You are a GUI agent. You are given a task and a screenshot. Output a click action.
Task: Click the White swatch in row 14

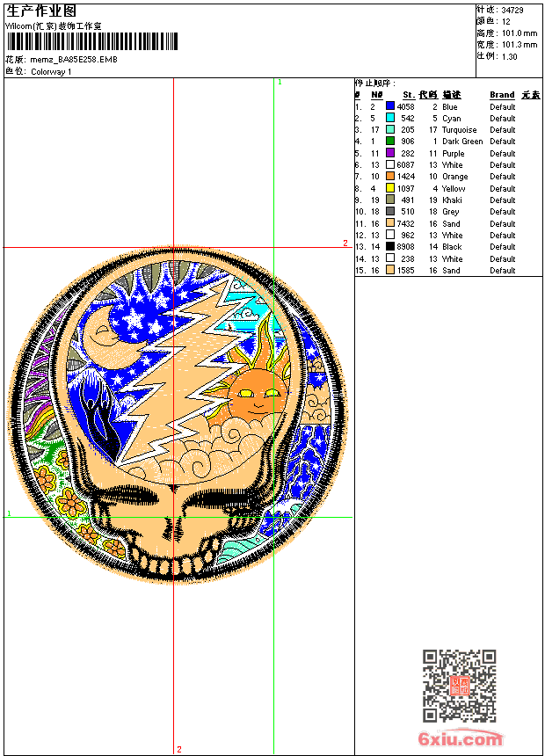coord(390,258)
